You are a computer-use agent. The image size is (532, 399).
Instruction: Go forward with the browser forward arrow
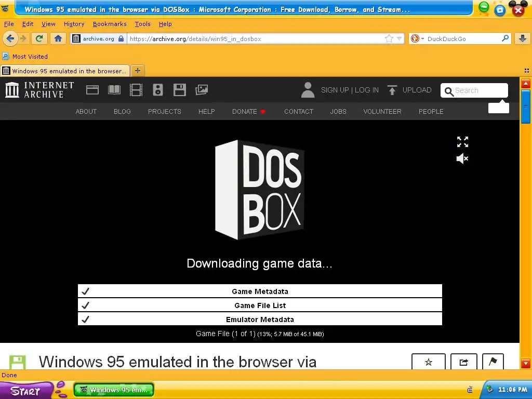(23, 38)
